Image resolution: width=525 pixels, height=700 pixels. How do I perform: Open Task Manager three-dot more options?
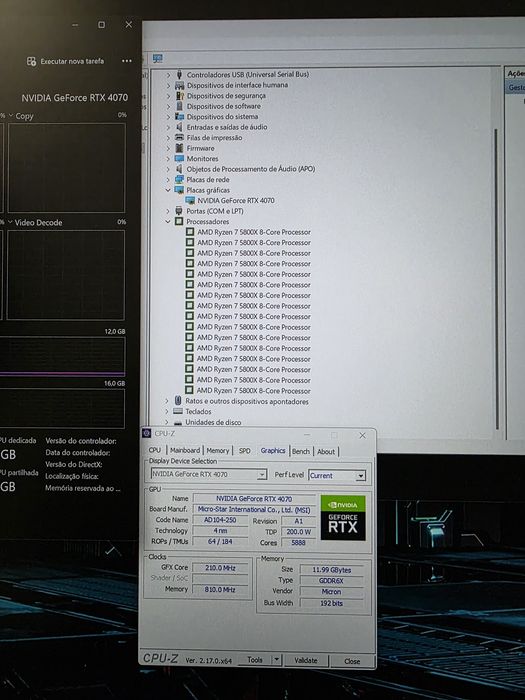click(x=127, y=61)
